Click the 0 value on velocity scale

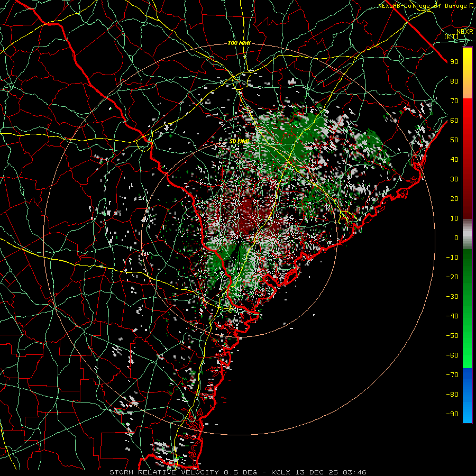tap(456, 238)
